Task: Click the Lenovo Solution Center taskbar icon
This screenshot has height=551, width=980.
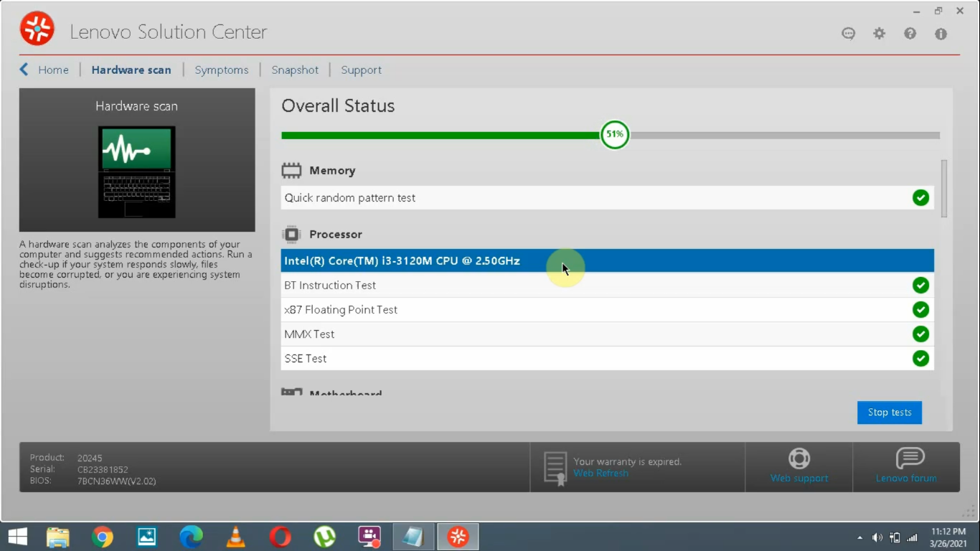Action: pos(458,537)
